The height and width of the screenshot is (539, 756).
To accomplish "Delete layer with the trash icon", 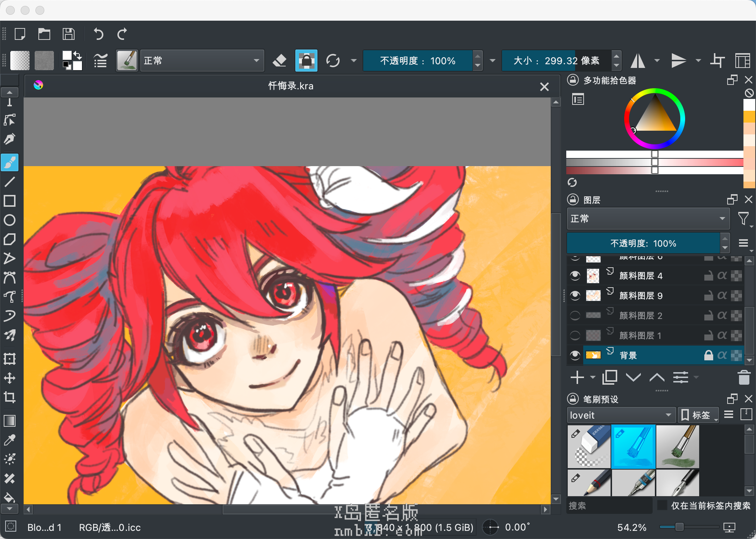I will (744, 377).
